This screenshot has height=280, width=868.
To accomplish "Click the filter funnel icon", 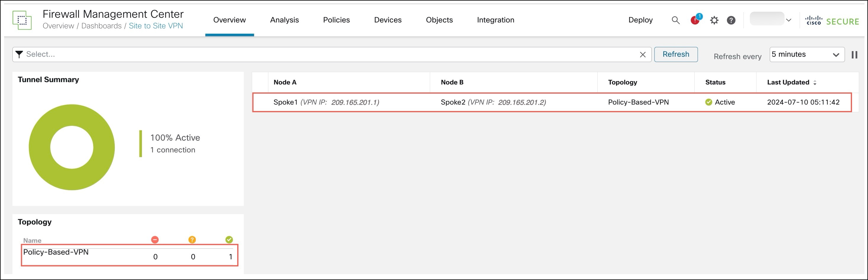I will 19,54.
